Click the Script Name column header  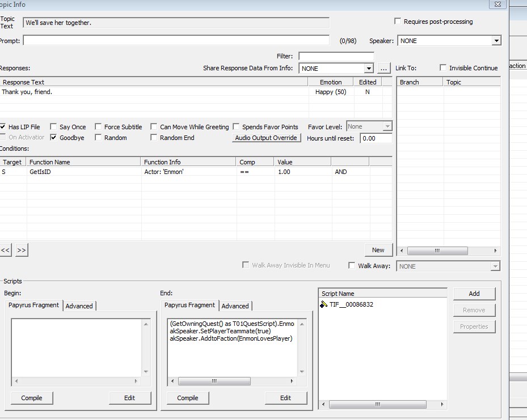coord(382,294)
